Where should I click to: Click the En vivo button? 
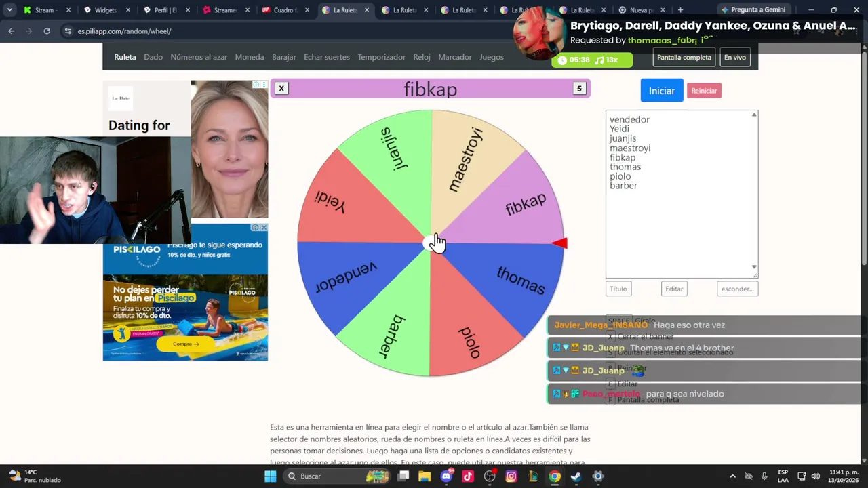click(735, 58)
